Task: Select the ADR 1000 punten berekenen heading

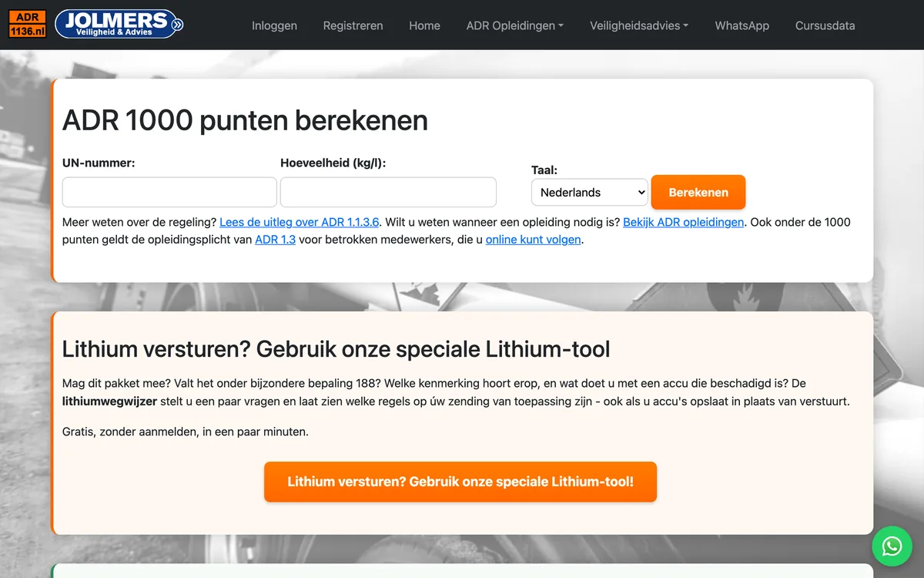Action: click(245, 120)
